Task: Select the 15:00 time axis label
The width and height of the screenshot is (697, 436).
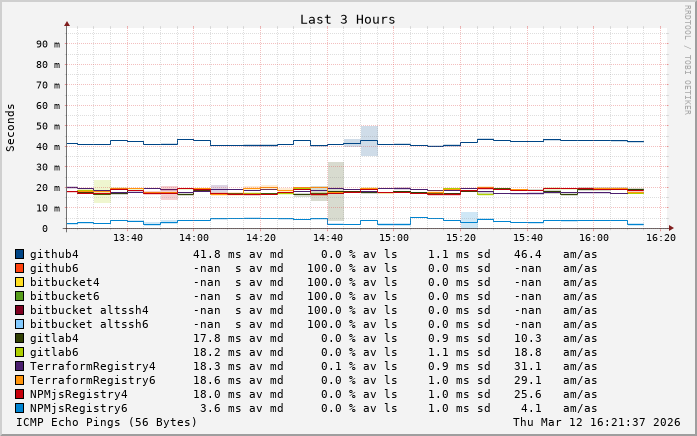Action: tap(394, 238)
